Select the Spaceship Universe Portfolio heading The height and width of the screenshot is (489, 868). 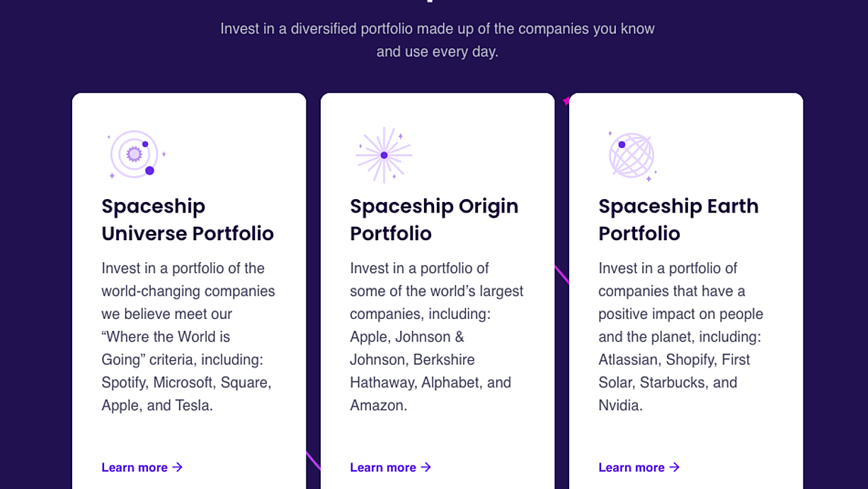pos(188,220)
